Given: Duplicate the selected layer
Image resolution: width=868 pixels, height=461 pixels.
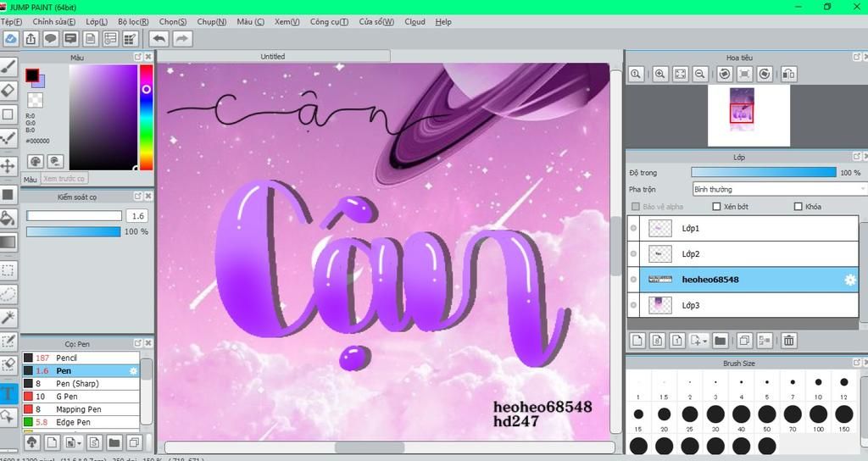Looking at the screenshot, I should pos(744,341).
